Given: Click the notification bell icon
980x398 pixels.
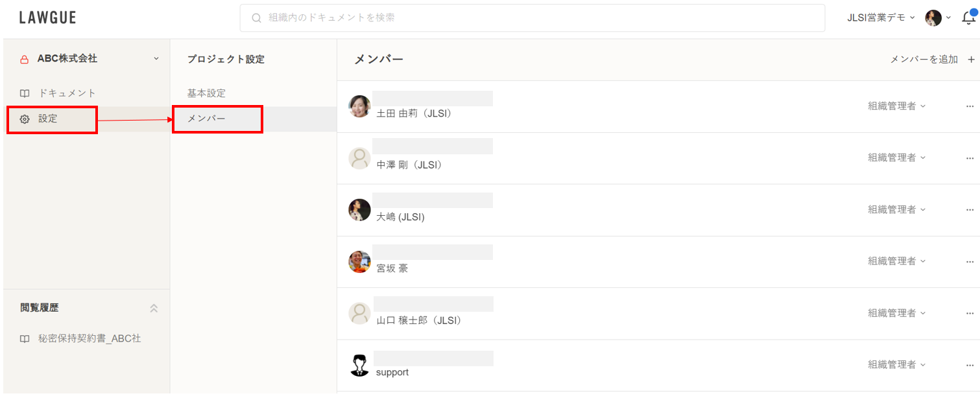Looking at the screenshot, I should [x=968, y=18].
